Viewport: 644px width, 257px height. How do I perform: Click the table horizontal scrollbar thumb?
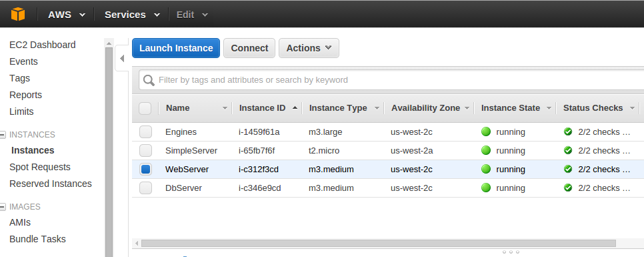click(378, 244)
